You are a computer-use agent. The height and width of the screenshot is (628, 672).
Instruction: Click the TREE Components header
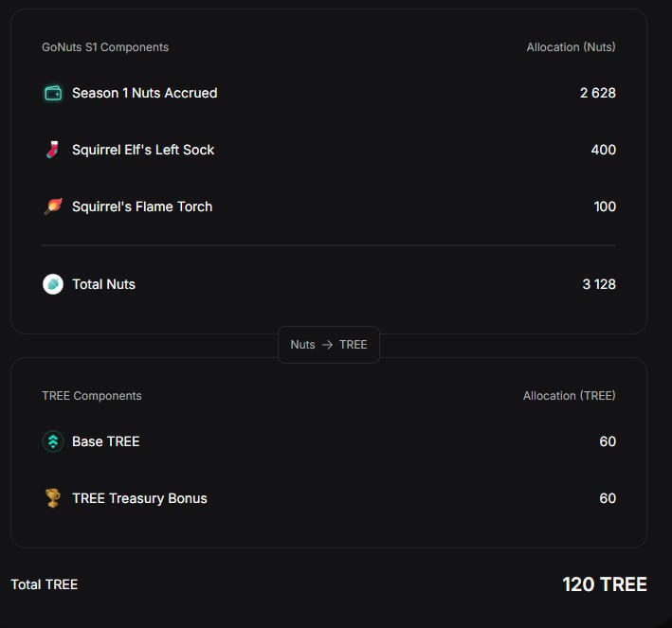(x=92, y=396)
